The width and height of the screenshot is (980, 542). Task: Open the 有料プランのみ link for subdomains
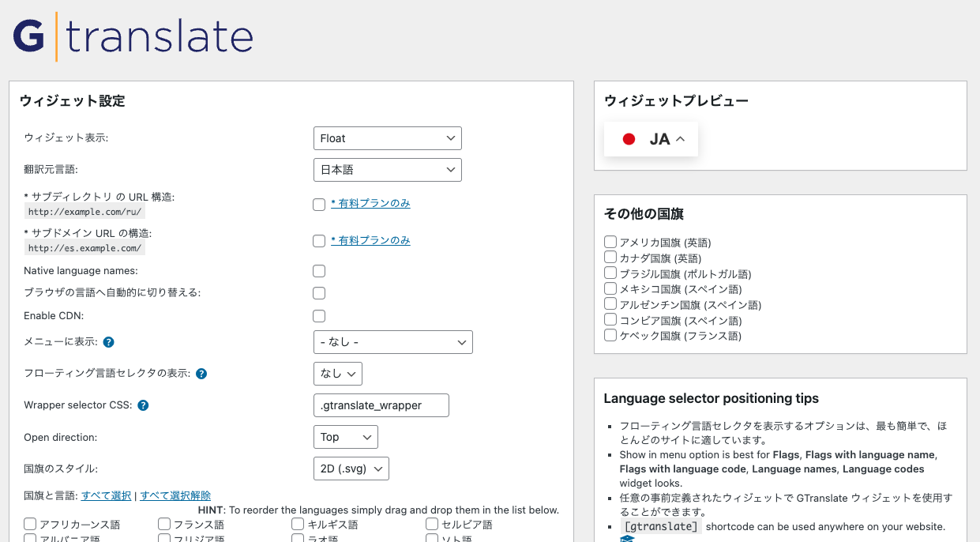pos(371,240)
